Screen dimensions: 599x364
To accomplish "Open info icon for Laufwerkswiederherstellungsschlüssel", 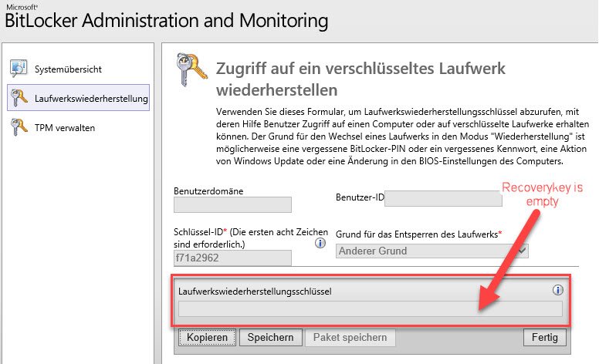I will coord(558,290).
